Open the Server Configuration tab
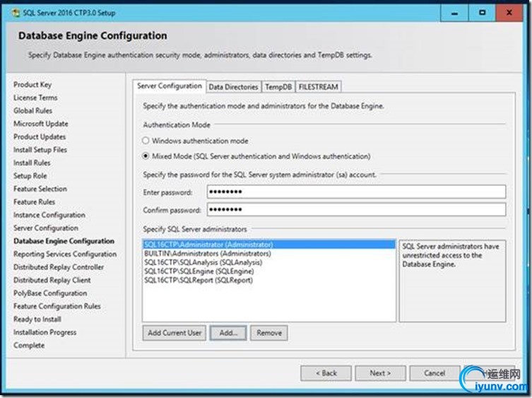The height and width of the screenshot is (398, 532). coord(170,86)
